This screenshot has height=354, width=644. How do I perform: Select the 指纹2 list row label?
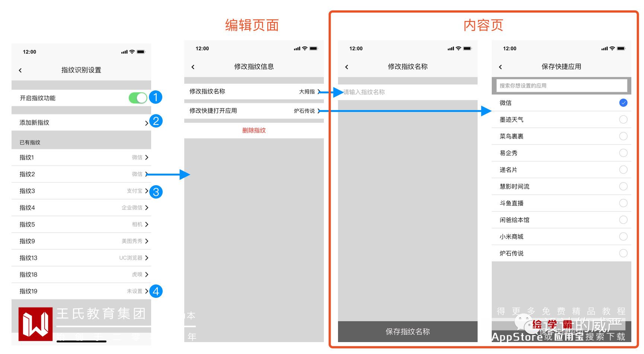[x=27, y=174]
